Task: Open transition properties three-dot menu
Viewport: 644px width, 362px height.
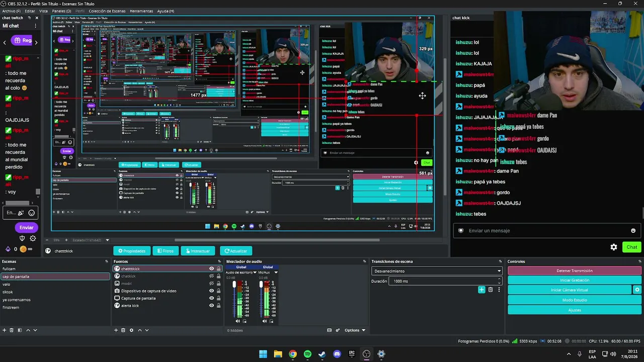Action: coord(499,290)
